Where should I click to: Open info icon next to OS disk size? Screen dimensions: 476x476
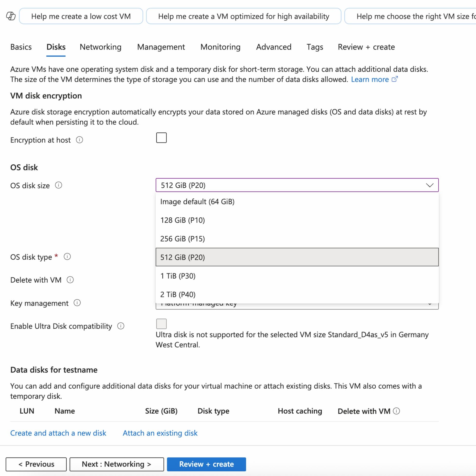click(x=58, y=185)
